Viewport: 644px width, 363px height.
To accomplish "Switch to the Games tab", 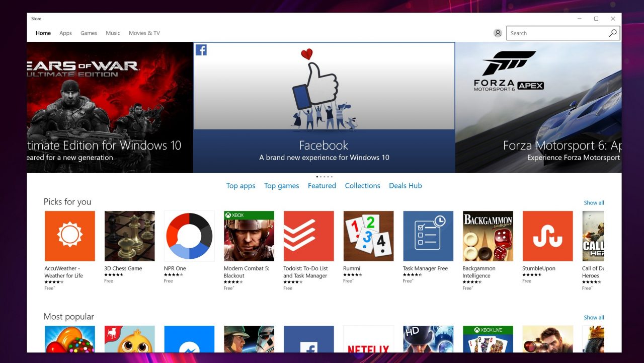I will coord(89,33).
